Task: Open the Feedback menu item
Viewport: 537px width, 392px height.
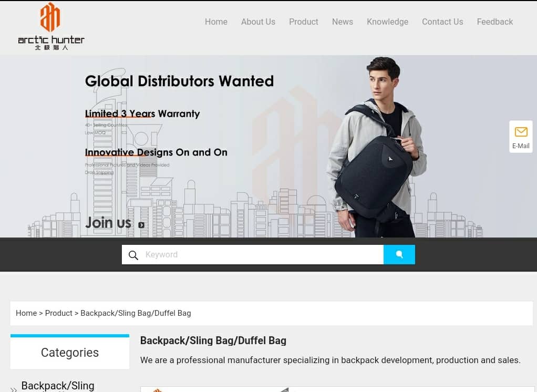Action: (x=495, y=22)
